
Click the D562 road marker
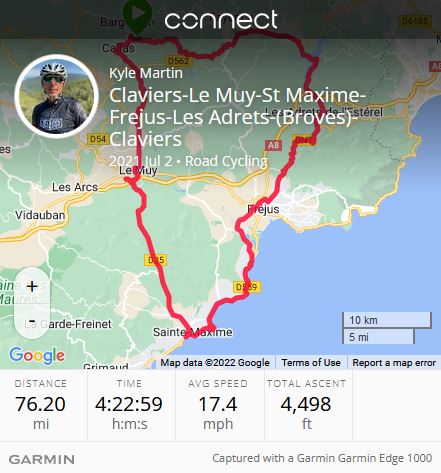point(178,61)
